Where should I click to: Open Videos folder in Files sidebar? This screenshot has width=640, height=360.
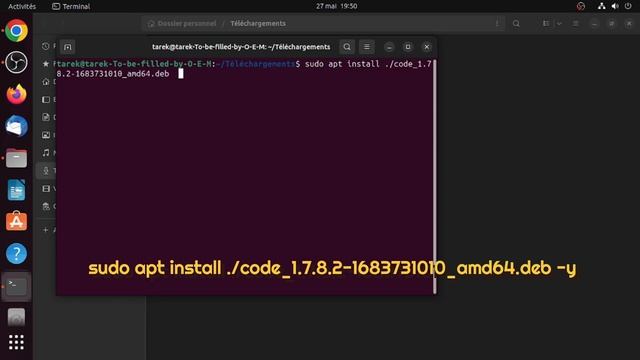tap(46, 188)
